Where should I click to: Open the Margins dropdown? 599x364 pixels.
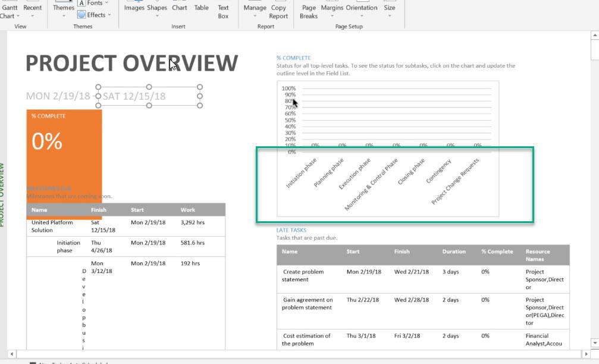coord(332,11)
